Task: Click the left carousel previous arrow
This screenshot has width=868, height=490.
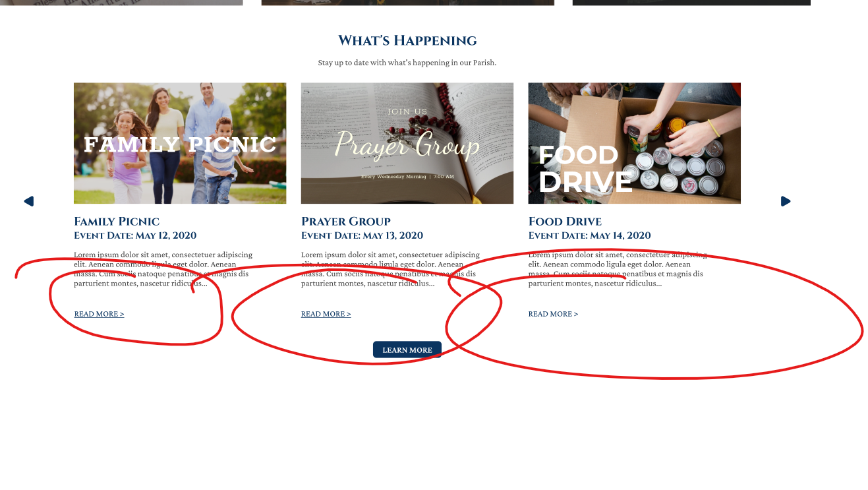Action: (x=29, y=201)
